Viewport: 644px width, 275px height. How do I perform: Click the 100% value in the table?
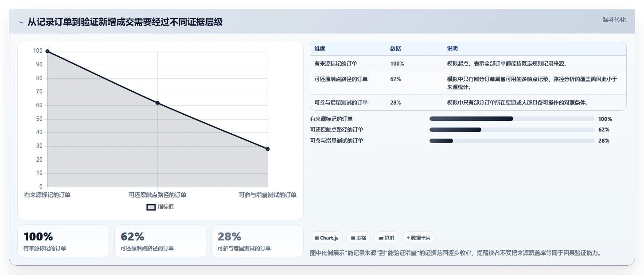pos(397,64)
